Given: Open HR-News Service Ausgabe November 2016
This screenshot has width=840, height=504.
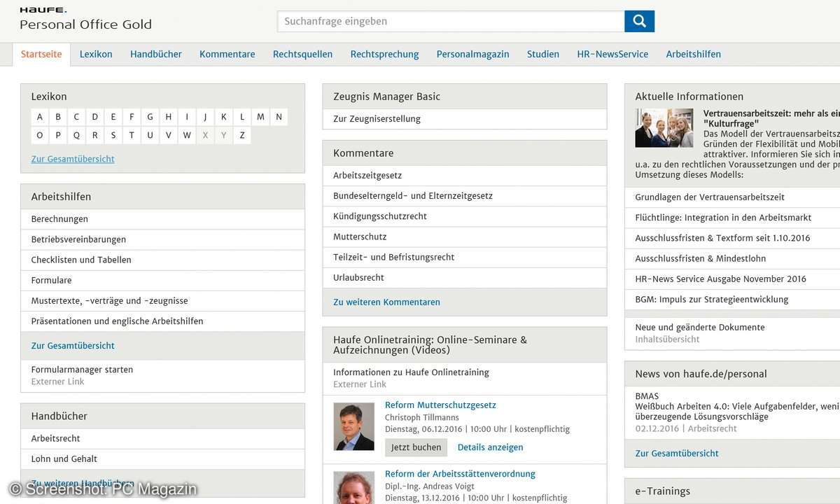Looking at the screenshot, I should tap(732, 279).
